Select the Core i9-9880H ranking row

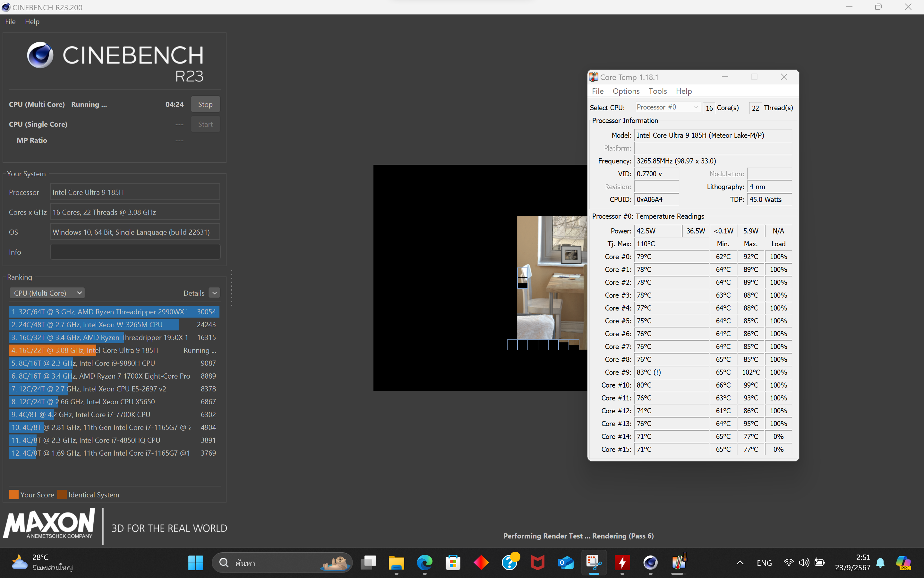pyautogui.click(x=114, y=363)
